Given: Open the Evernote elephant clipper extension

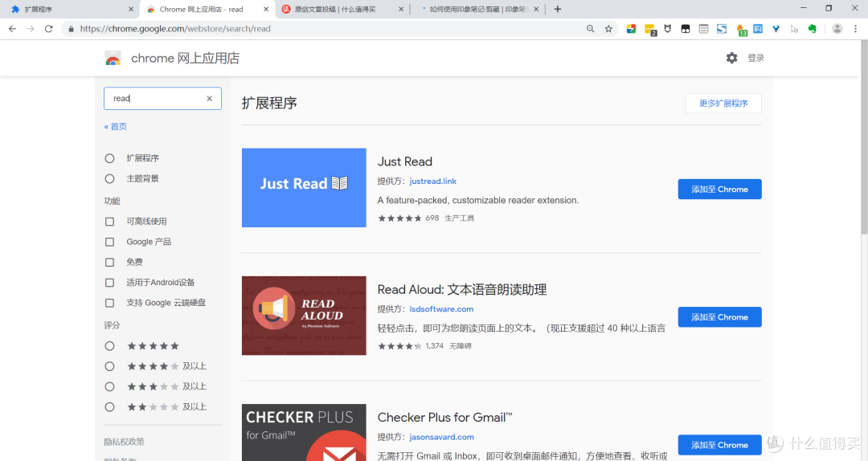Looking at the screenshot, I should [813, 29].
